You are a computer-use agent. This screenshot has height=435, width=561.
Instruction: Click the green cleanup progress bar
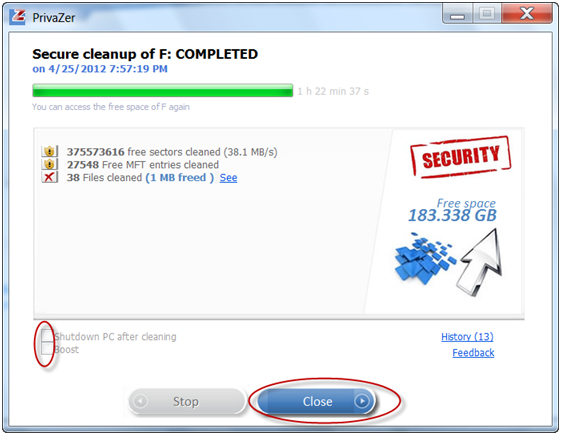click(x=163, y=91)
